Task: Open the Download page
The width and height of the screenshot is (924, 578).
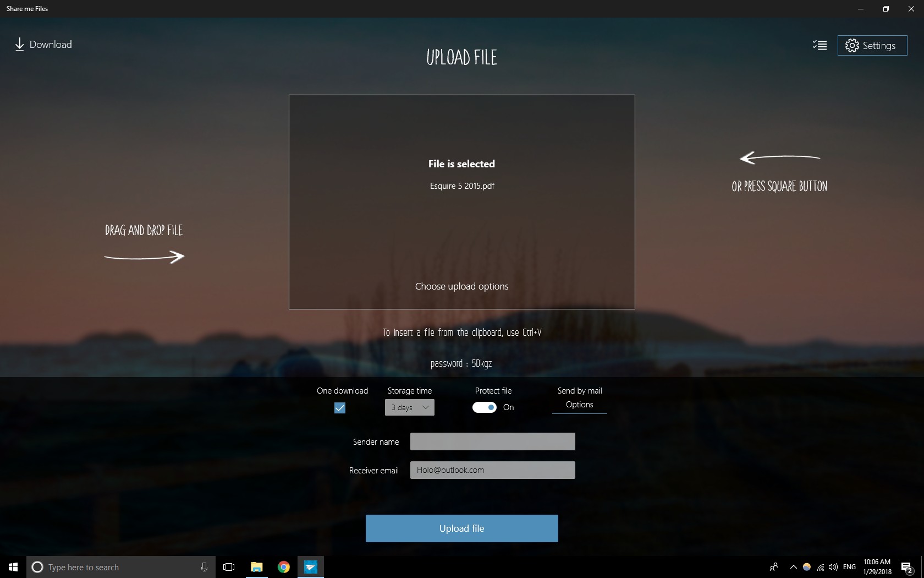Action: click(43, 45)
